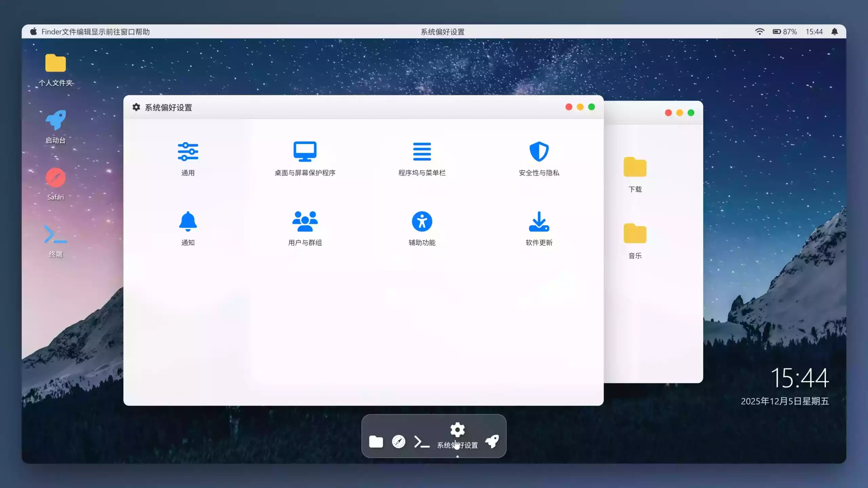Click the terminal icon in the dock
Viewport: 868px width, 488px height.
421,442
